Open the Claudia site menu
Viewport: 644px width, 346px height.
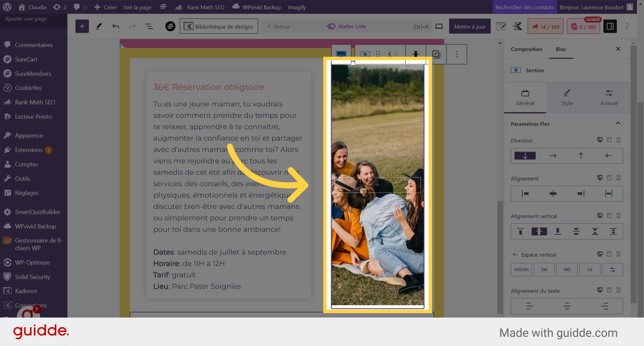pyautogui.click(x=33, y=7)
